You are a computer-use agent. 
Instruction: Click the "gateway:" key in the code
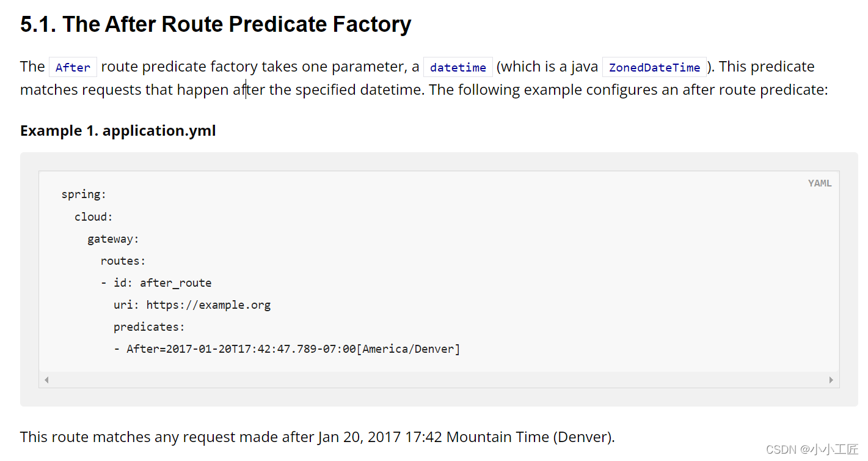tap(113, 239)
